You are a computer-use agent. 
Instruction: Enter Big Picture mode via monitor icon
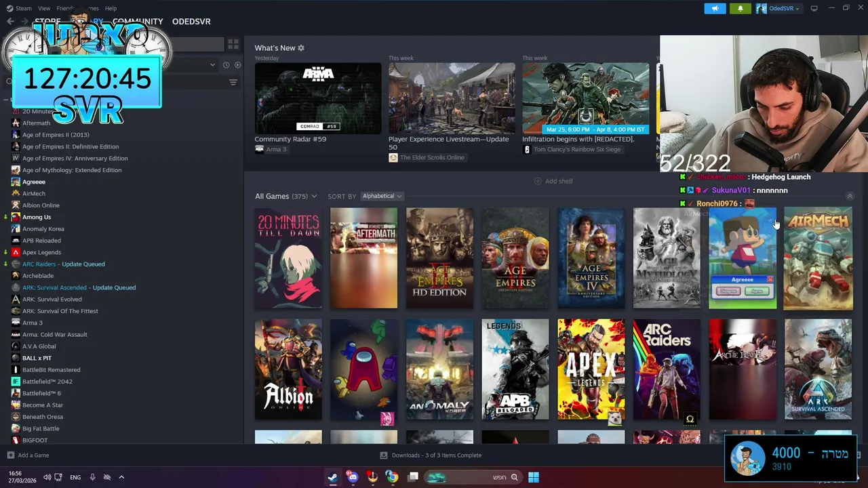click(814, 8)
